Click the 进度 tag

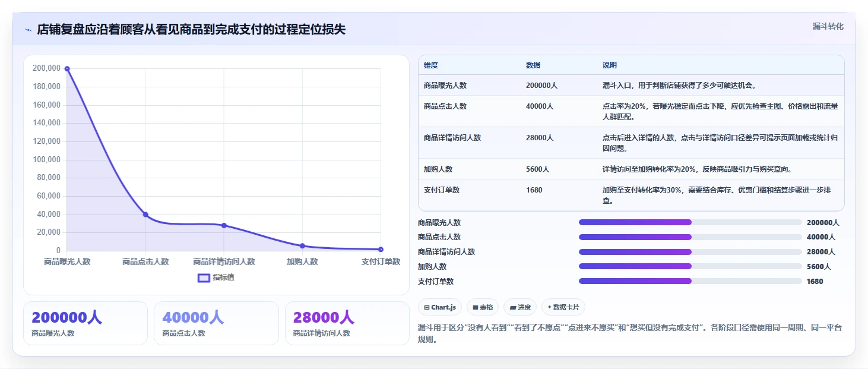520,307
